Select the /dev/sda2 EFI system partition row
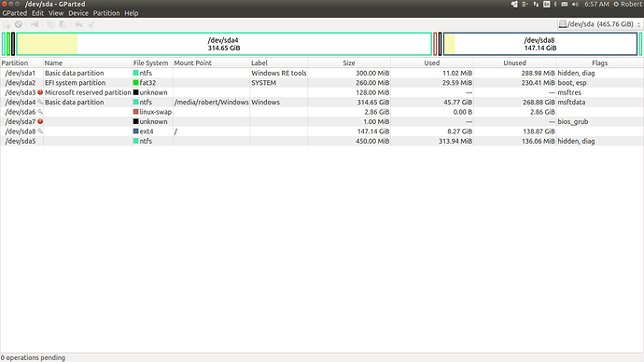Screen dimensions: 644x362 pos(322,83)
